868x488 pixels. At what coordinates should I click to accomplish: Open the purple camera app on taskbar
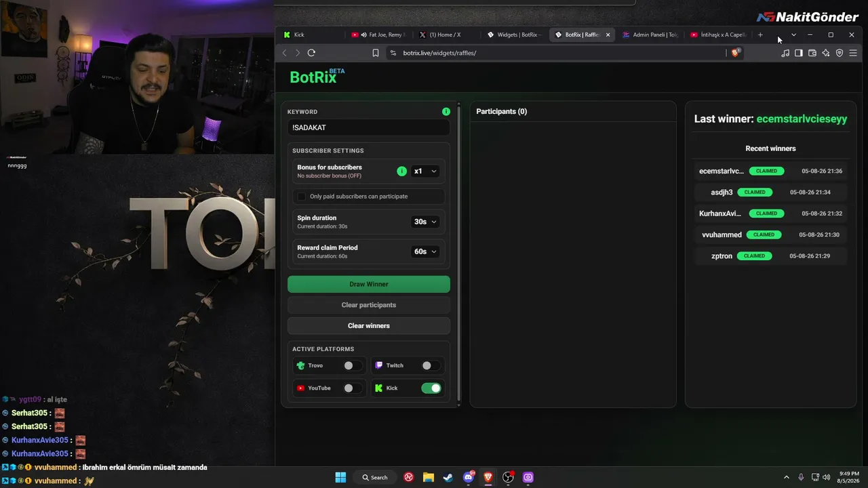(528, 477)
